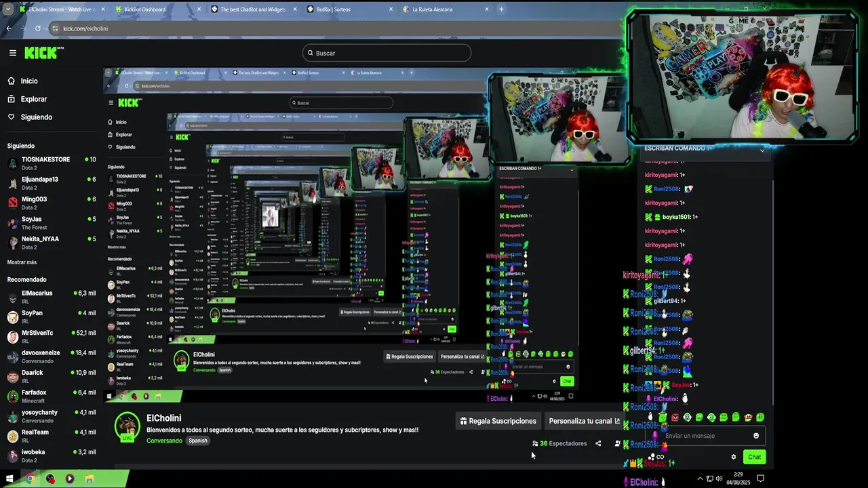Go back in browser
This screenshot has height=488, width=868.
point(9,28)
